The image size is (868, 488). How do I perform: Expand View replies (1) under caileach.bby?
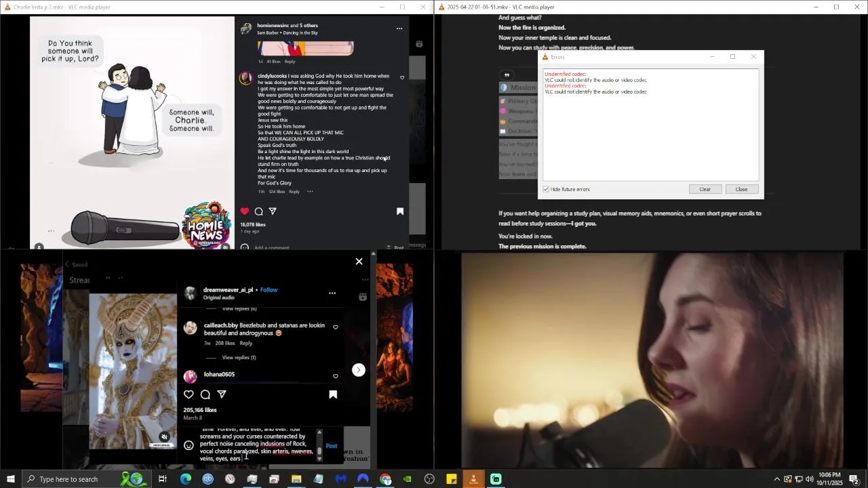pos(239,358)
